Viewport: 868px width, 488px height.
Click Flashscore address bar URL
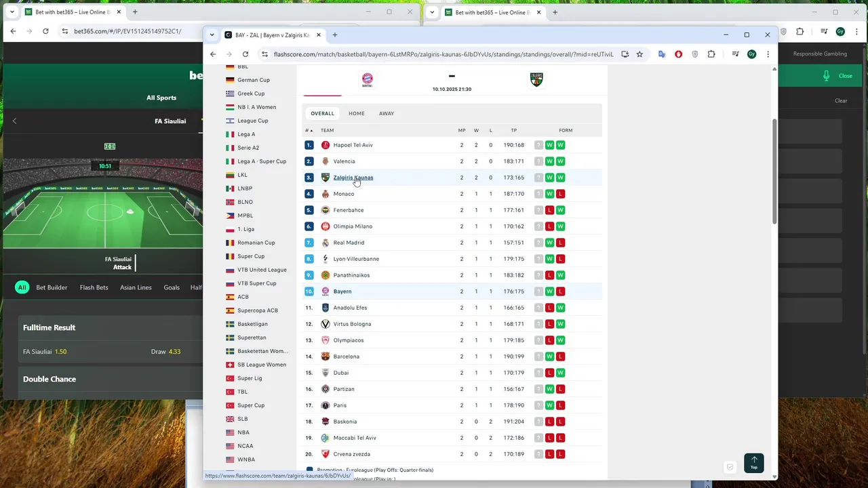point(443,54)
